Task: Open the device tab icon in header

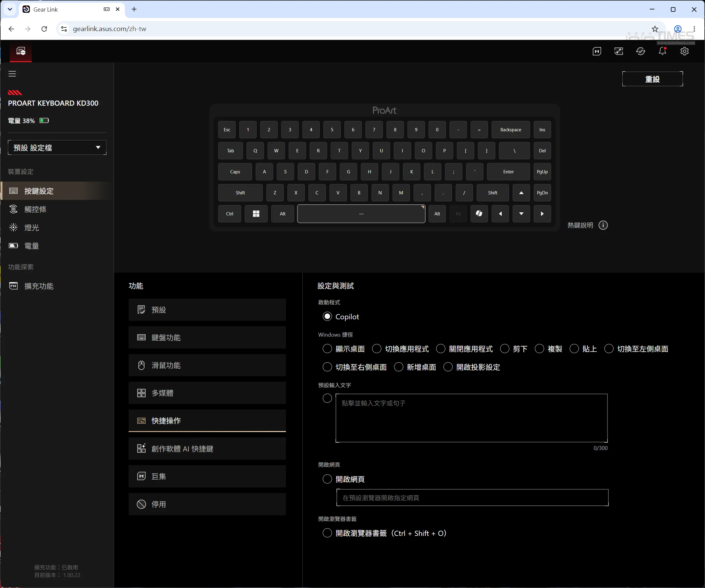Action: [x=21, y=51]
